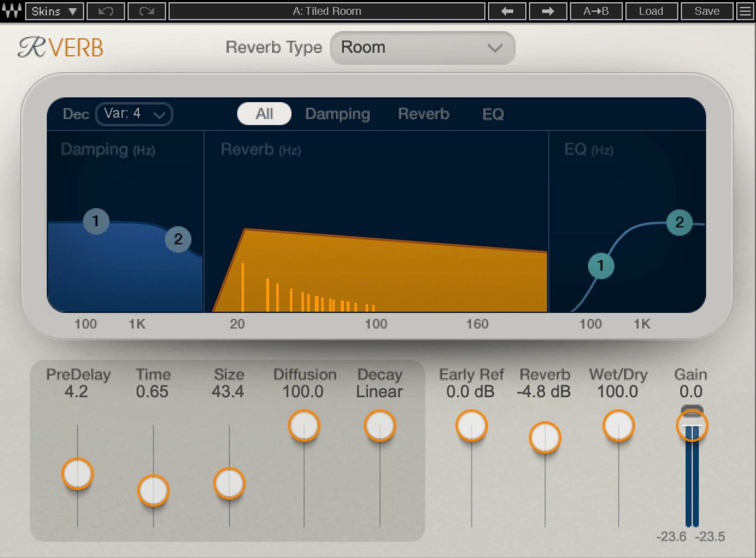Go to next preset with right arrow
Viewport: 756px width, 558px height.
548,11
